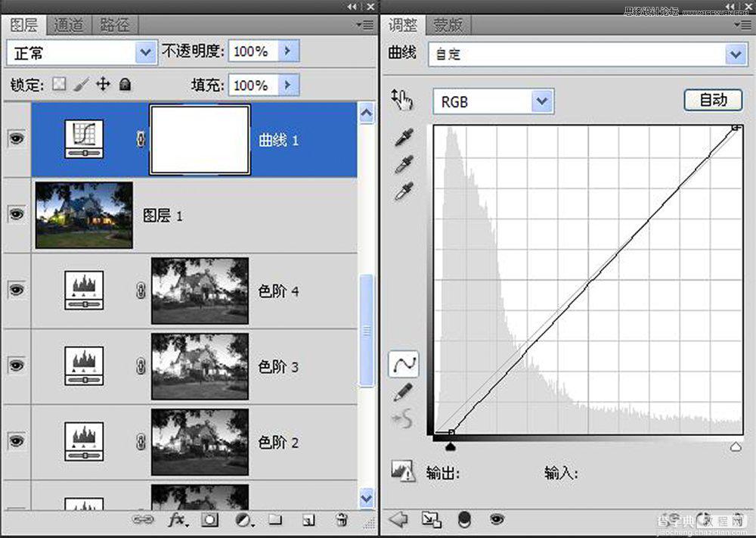756x538 pixels.
Task: Click the Levels 2 adjustment icon
Action: pos(84,441)
